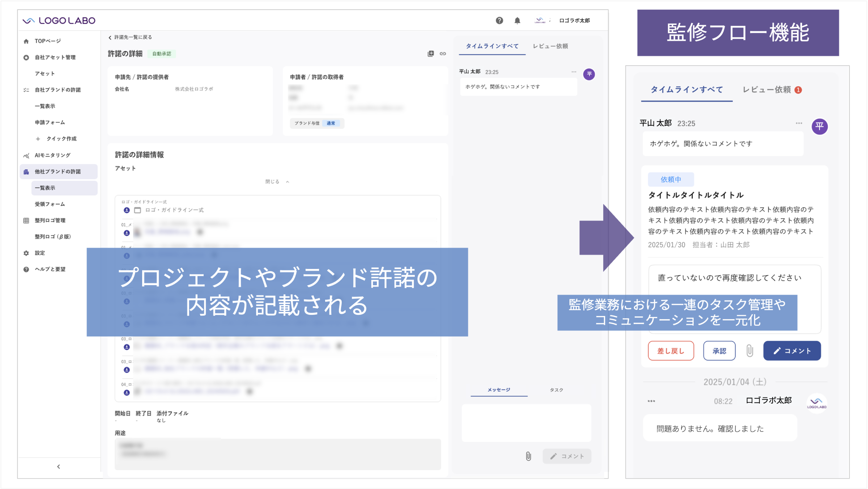The height and width of the screenshot is (489, 868).
Task: Select the 自社アセット管理 star icon
Action: [x=26, y=57]
